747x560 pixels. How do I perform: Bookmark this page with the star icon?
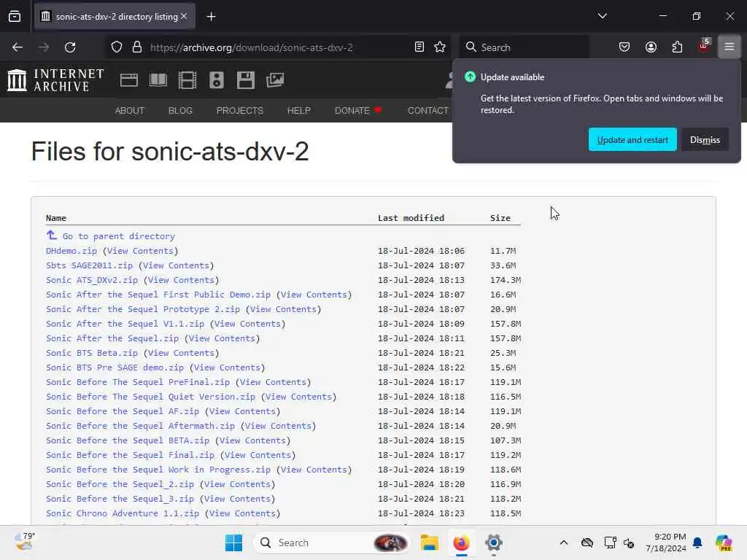[x=440, y=47]
